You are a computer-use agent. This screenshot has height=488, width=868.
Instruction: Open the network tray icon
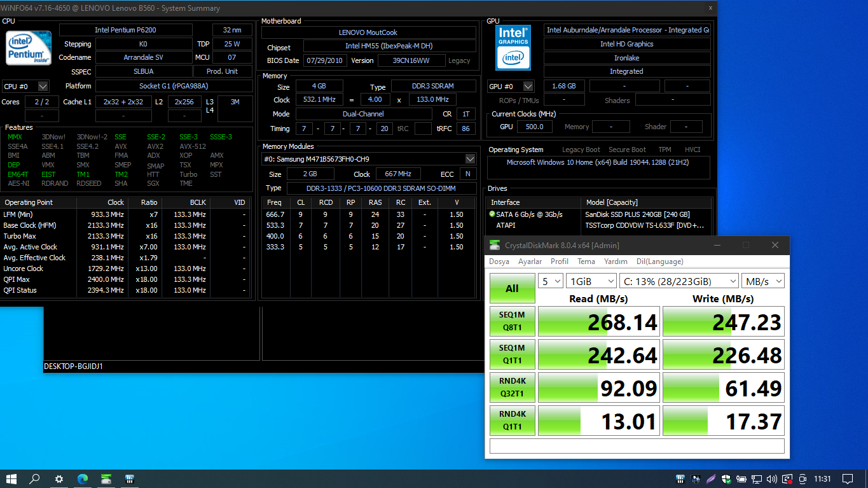[x=757, y=479]
